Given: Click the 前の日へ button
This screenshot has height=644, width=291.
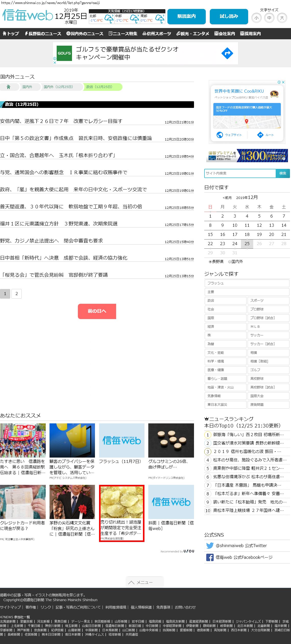Looking at the screenshot, I should (x=97, y=311).
